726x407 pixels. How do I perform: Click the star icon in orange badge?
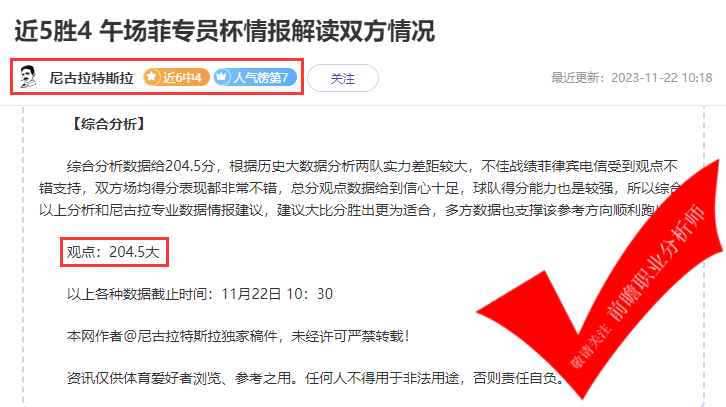152,77
